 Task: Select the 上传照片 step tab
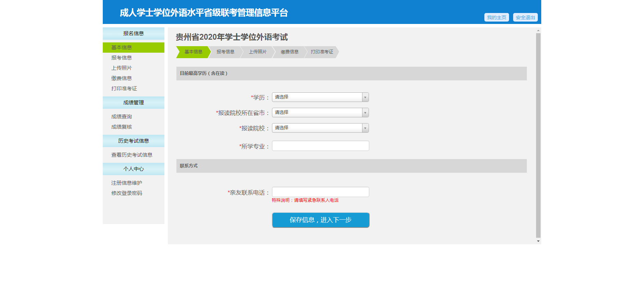pos(258,52)
